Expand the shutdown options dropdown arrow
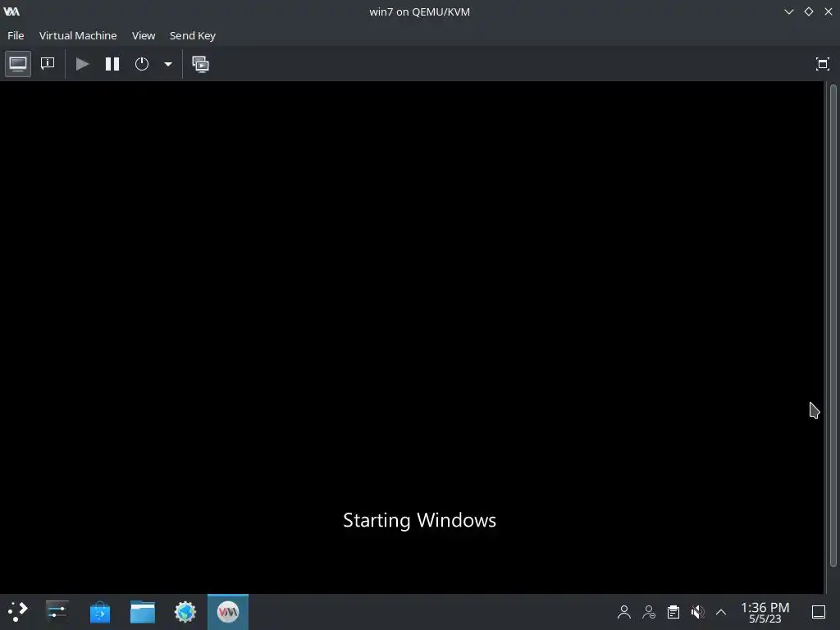 (x=167, y=64)
